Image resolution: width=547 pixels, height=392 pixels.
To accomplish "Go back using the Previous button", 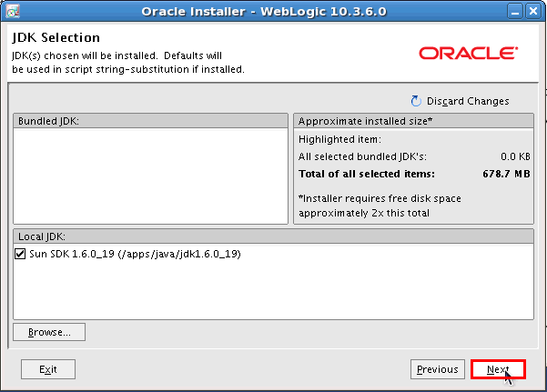I will [437, 369].
